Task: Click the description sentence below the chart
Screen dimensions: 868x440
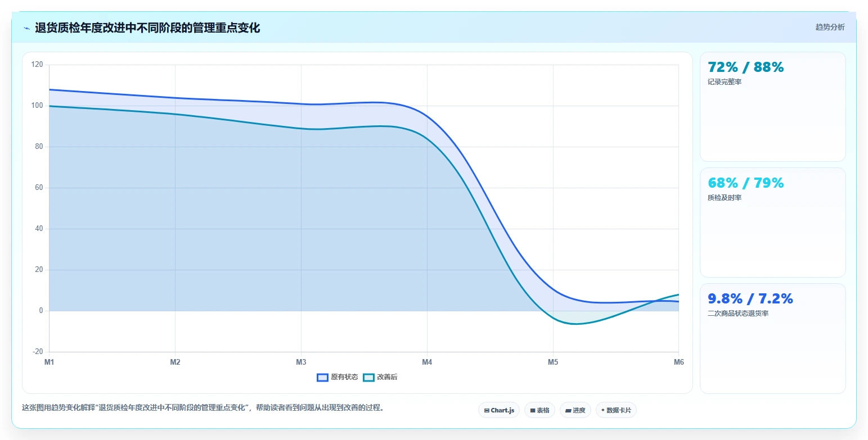Action: tap(203, 408)
